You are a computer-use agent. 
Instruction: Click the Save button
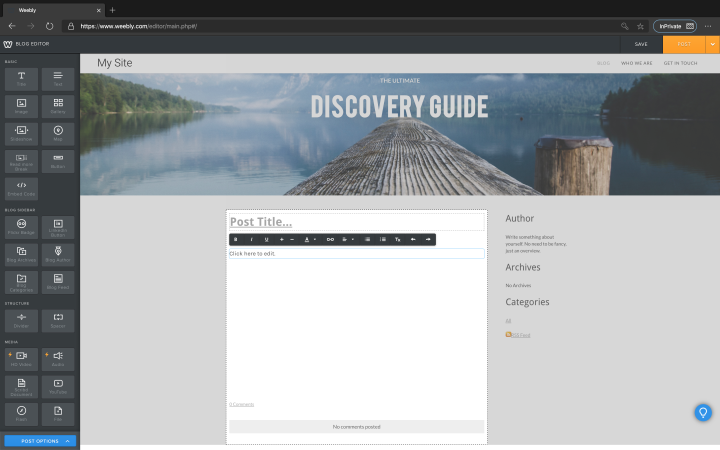[641, 44]
